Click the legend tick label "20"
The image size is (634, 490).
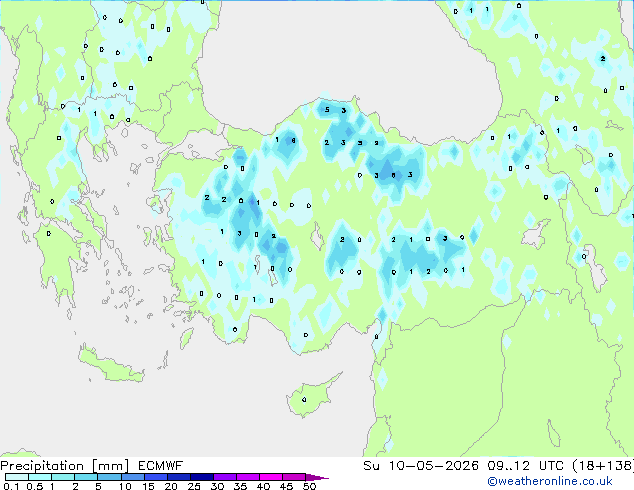pos(171,486)
